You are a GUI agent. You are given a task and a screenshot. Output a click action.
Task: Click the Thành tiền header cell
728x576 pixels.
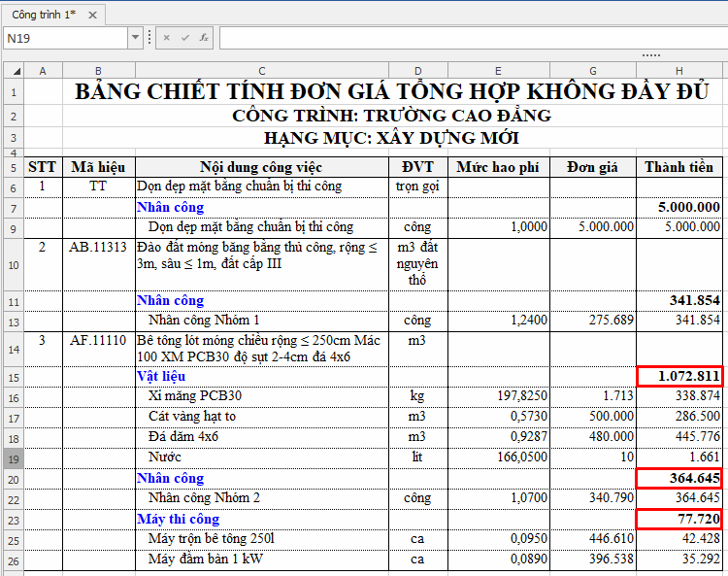point(679,167)
